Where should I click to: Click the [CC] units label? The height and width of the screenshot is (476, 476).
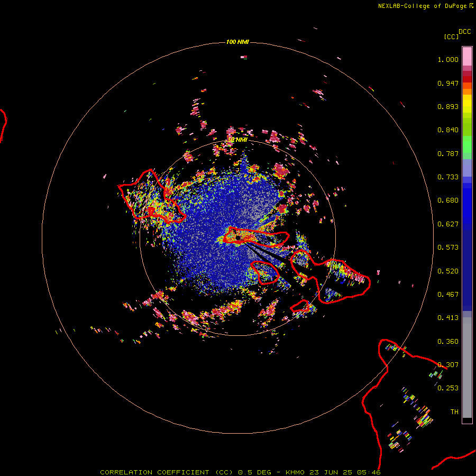[x=451, y=36]
